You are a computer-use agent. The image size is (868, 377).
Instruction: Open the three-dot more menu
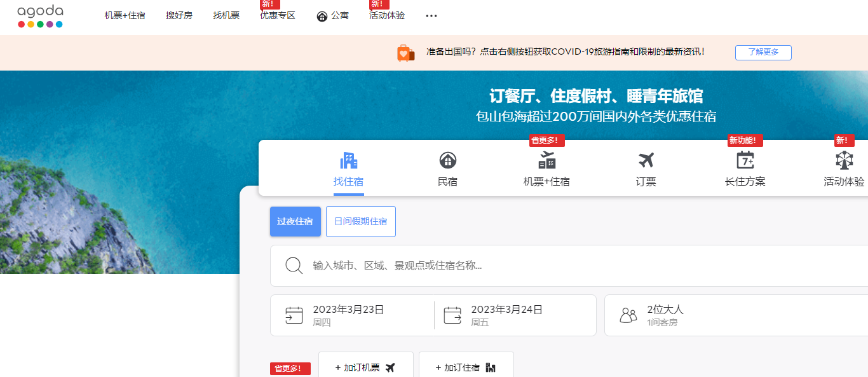coord(431,16)
